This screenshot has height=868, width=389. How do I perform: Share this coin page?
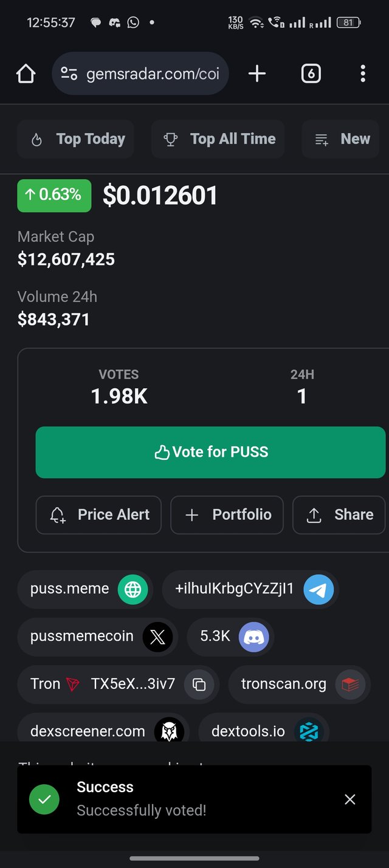pos(339,514)
